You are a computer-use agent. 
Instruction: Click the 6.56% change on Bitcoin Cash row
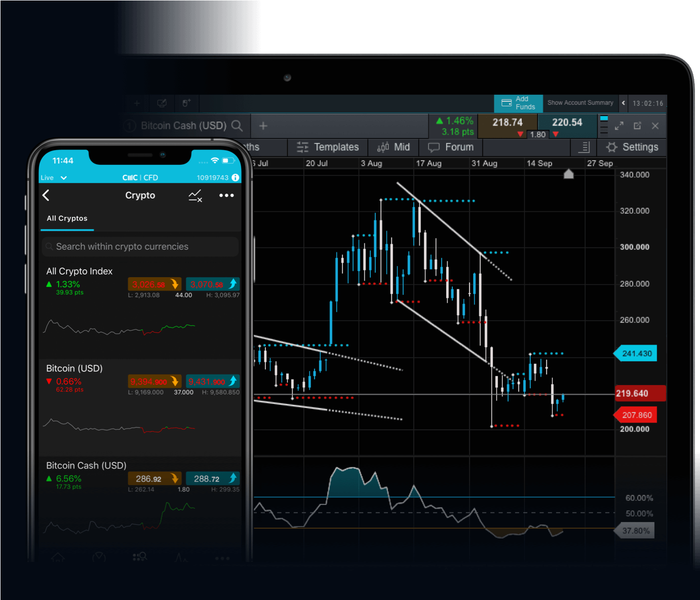click(68, 479)
